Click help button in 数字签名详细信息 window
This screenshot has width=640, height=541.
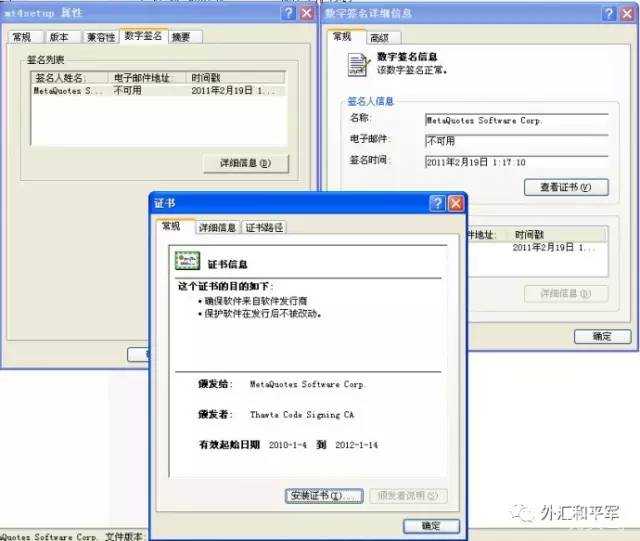pos(610,14)
